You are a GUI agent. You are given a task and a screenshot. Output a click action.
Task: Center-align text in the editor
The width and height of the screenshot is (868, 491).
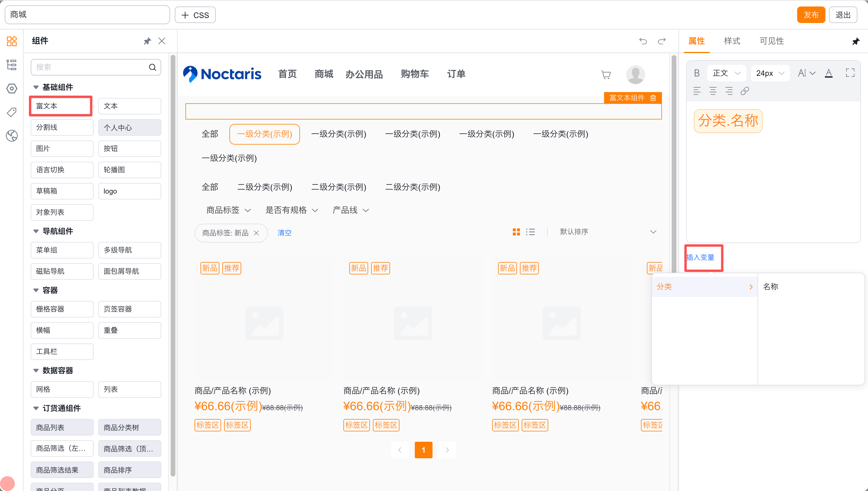[x=713, y=91]
